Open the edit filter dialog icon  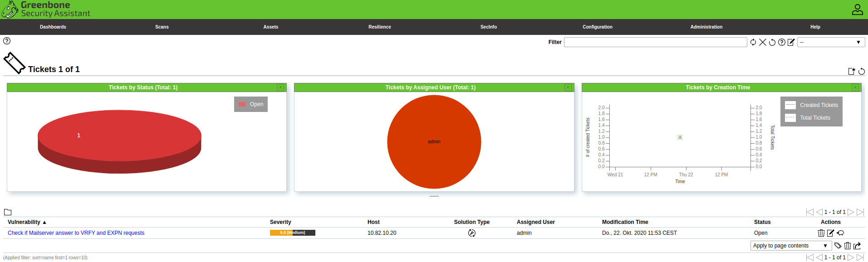[x=791, y=42]
